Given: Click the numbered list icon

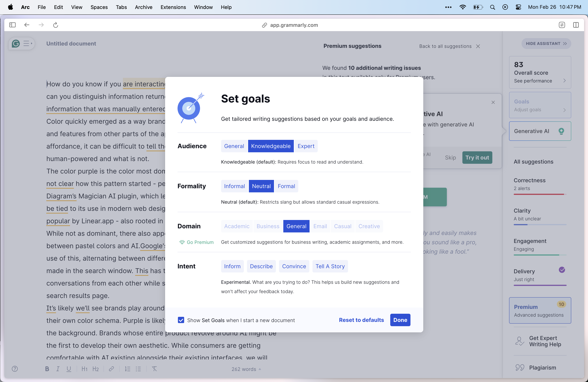Looking at the screenshot, I should pos(128,369).
